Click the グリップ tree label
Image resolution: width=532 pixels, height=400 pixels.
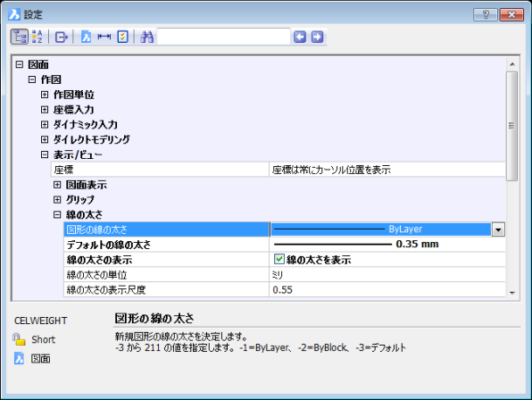pyautogui.click(x=79, y=200)
